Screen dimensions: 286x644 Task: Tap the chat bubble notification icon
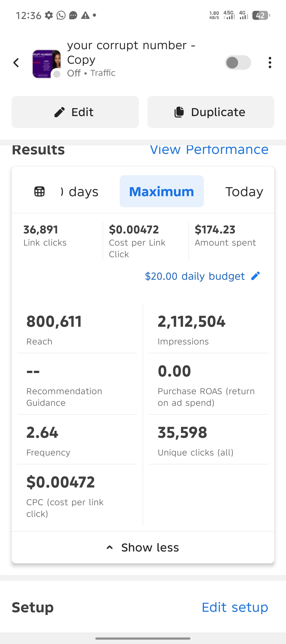click(73, 16)
